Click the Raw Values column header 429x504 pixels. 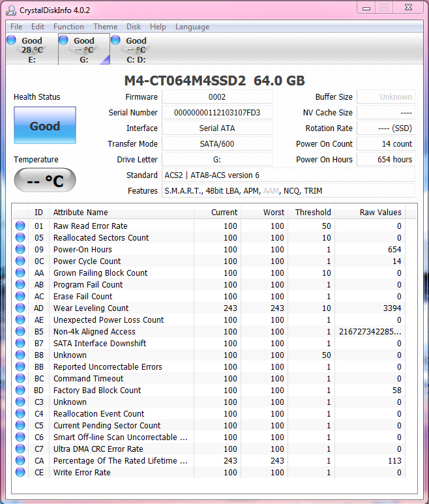click(x=370, y=212)
